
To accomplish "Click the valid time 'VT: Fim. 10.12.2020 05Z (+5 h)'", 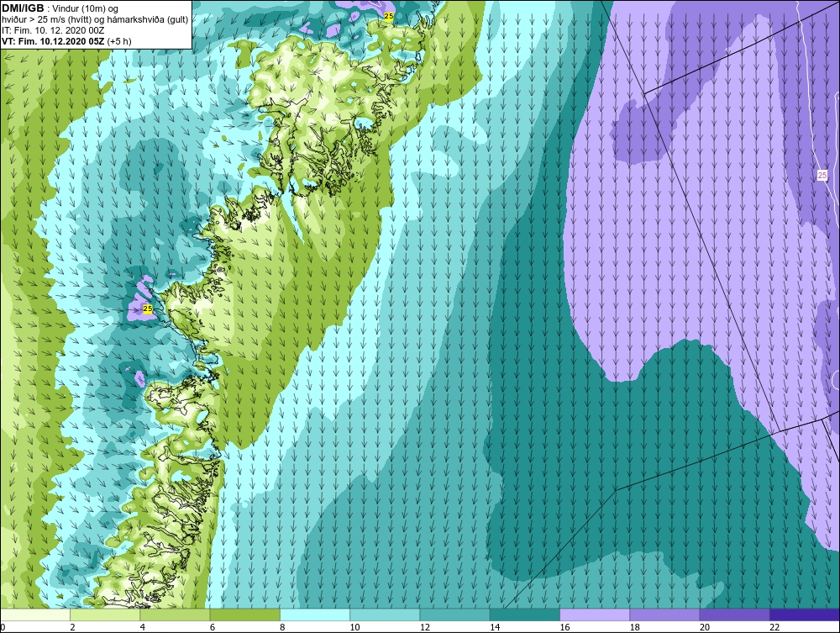I will pyautogui.click(x=66, y=40).
